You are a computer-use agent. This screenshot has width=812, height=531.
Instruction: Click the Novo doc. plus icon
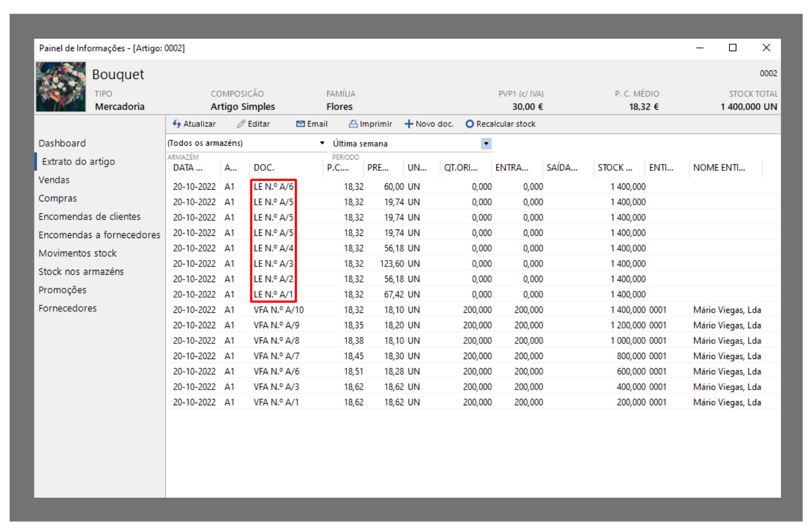[x=409, y=124]
